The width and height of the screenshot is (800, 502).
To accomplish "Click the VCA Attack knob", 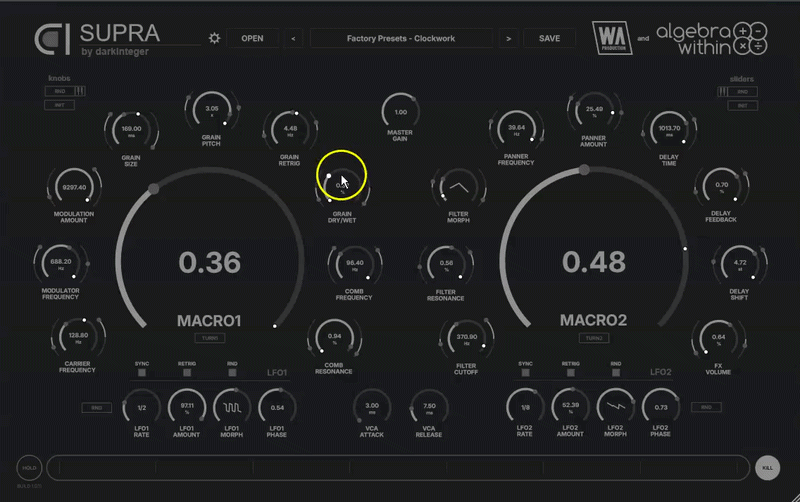I will (x=372, y=407).
